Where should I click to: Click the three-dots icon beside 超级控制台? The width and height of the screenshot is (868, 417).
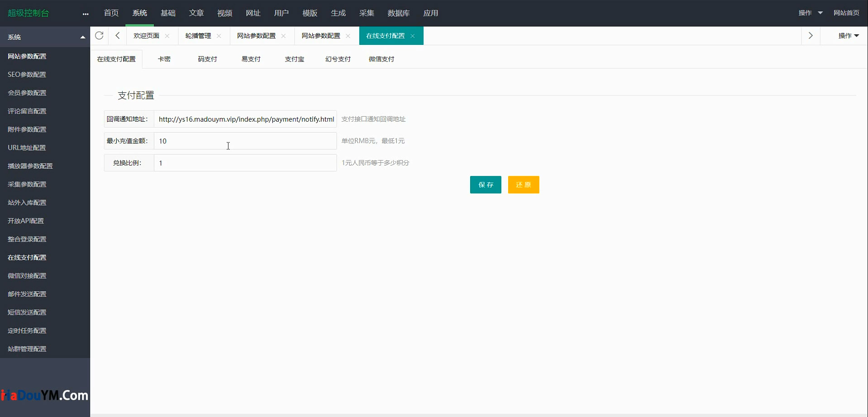[86, 14]
